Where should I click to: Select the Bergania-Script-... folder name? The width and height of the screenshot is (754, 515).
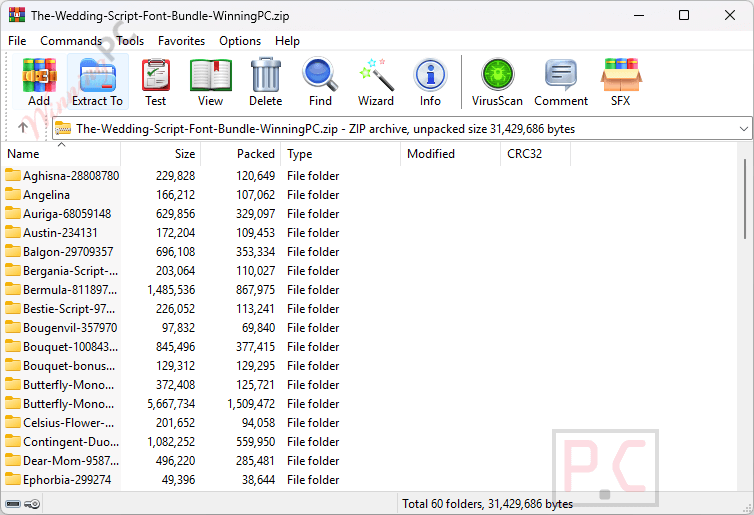tap(70, 271)
